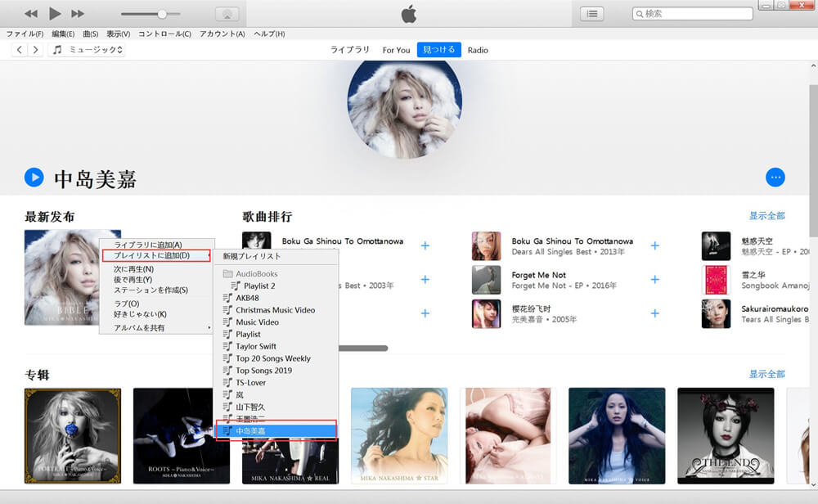Screen dimensions: 818x504
Task: Choose 後で再生(Y) in context menu
Action: tap(156, 280)
